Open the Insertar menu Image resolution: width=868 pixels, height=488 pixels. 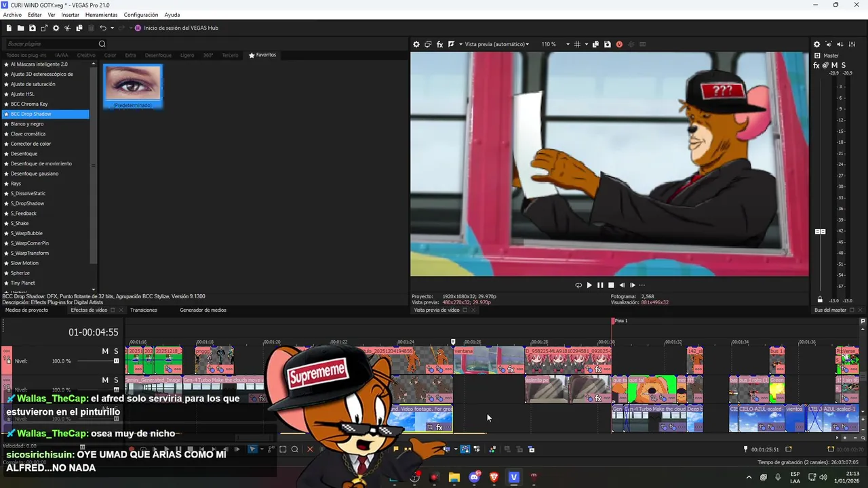coord(70,15)
